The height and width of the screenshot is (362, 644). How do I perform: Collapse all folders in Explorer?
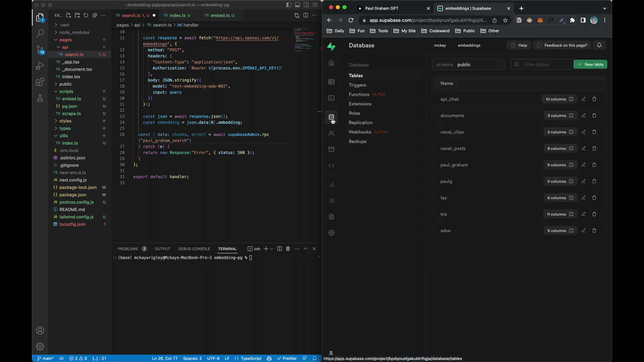[x=95, y=16]
